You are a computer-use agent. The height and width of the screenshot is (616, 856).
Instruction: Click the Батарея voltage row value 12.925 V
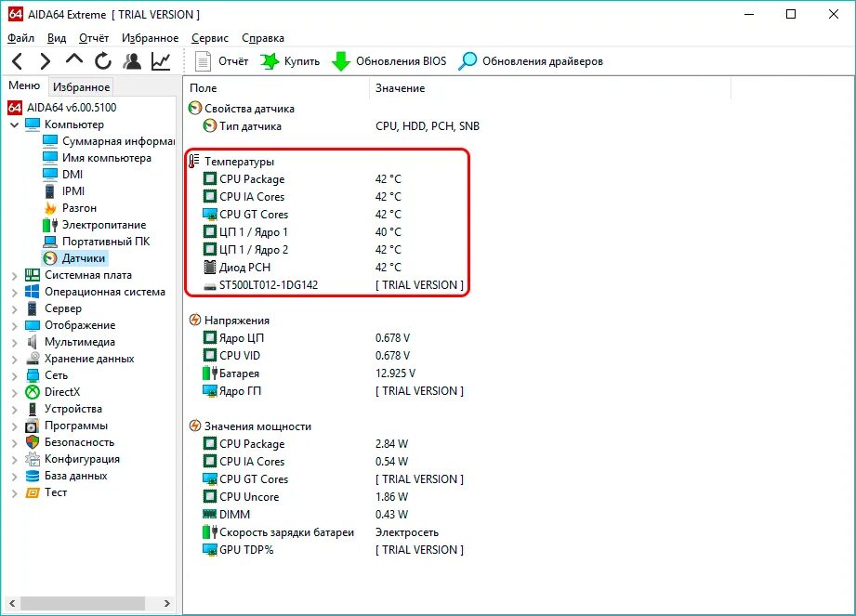pos(395,374)
